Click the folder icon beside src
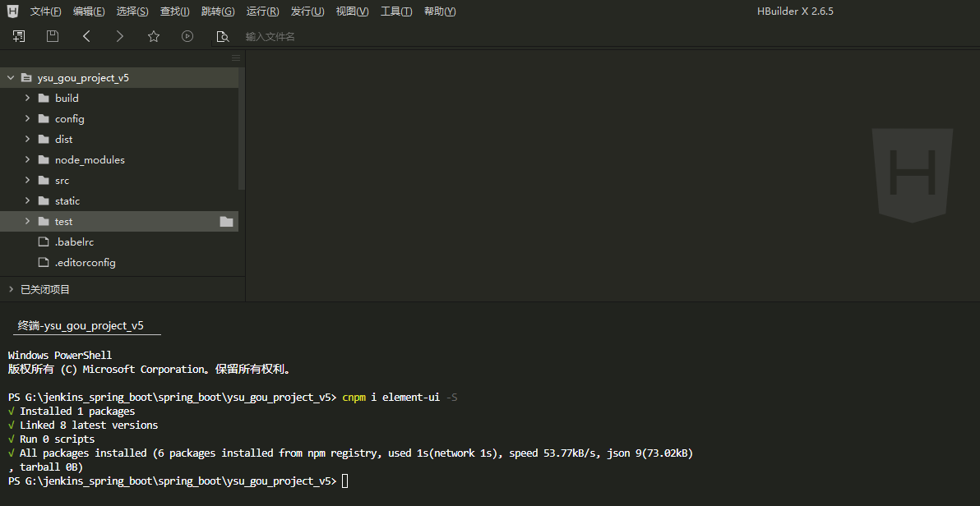The height and width of the screenshot is (506, 980). [x=44, y=181]
